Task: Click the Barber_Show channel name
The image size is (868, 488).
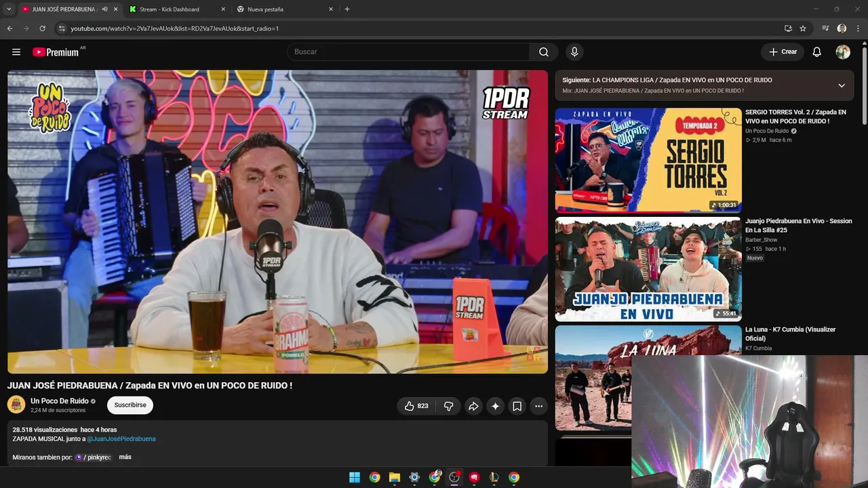Action: tap(762, 240)
